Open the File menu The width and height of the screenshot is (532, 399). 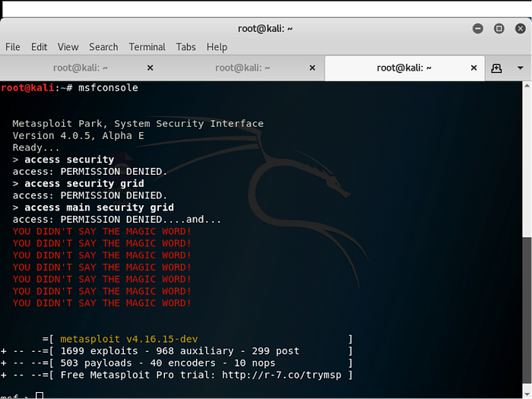(x=13, y=47)
